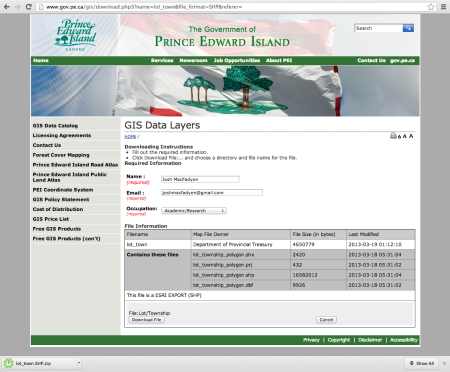Viewport: 450px width, 372px height.
Task: Click into the Name input field
Action: [200, 179]
